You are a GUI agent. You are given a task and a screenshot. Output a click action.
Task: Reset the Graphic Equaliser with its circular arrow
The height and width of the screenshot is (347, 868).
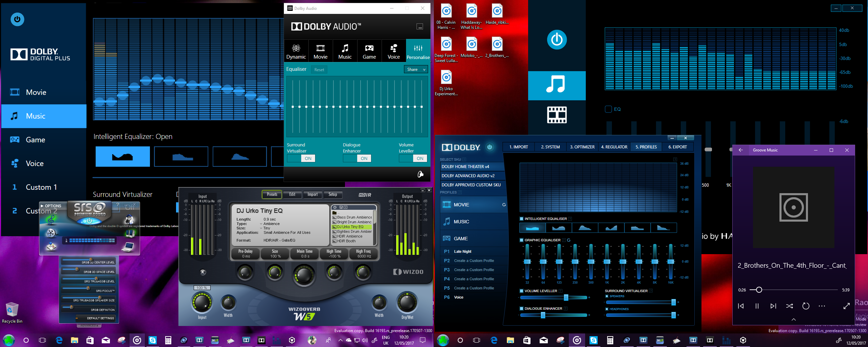coord(569,240)
